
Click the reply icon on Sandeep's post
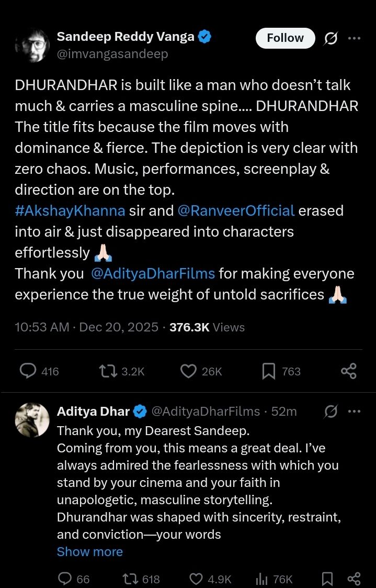click(28, 371)
